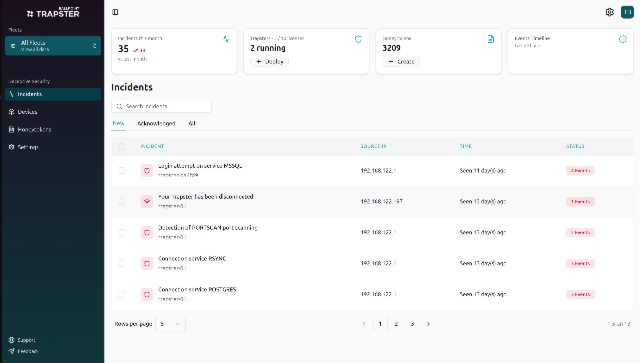Toggle the select-all incidents checkbox
The width and height of the screenshot is (640, 363).
(121, 146)
